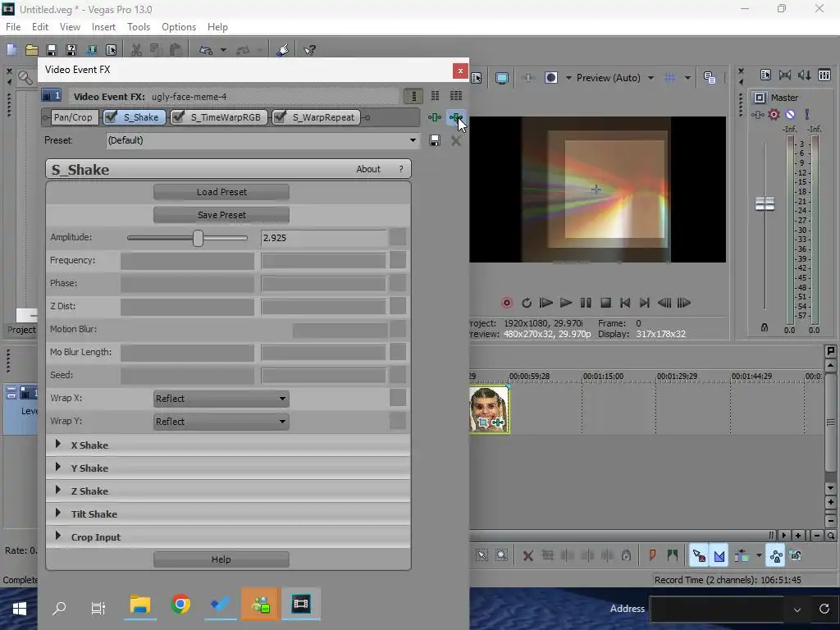
Task: Click the Pause button in preview transport
Action: pos(586,304)
